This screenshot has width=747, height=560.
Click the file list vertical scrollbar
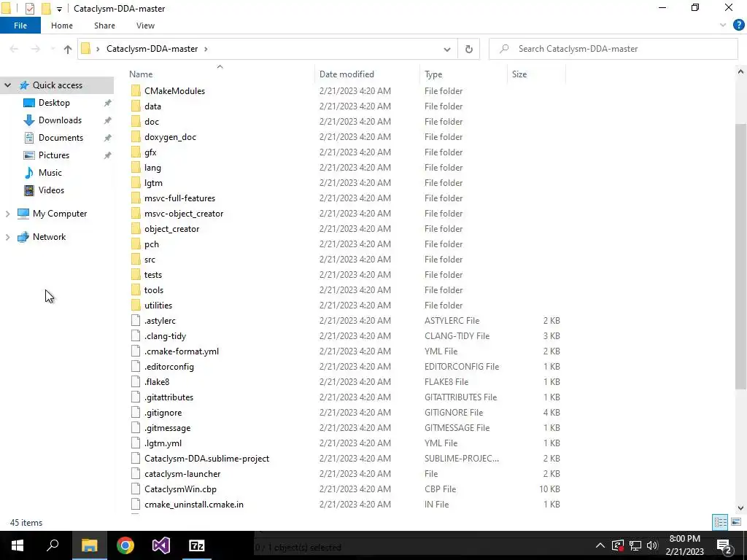coord(740,257)
